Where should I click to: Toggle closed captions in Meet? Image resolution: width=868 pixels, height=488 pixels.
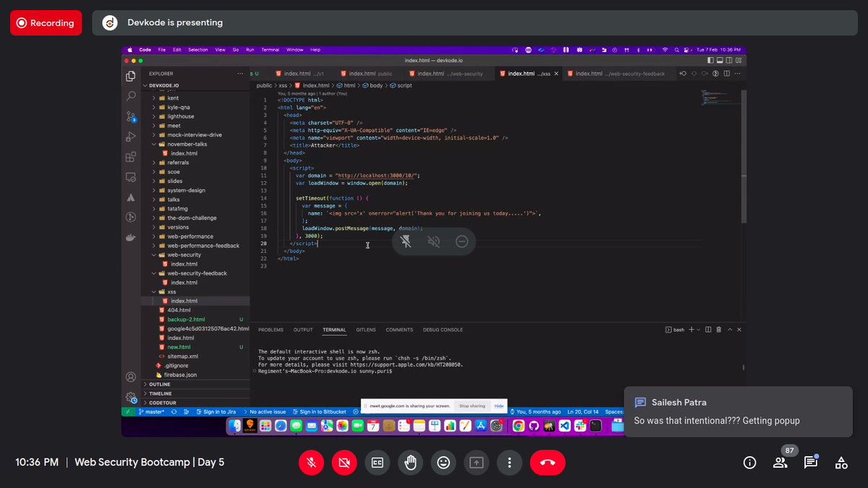click(377, 463)
